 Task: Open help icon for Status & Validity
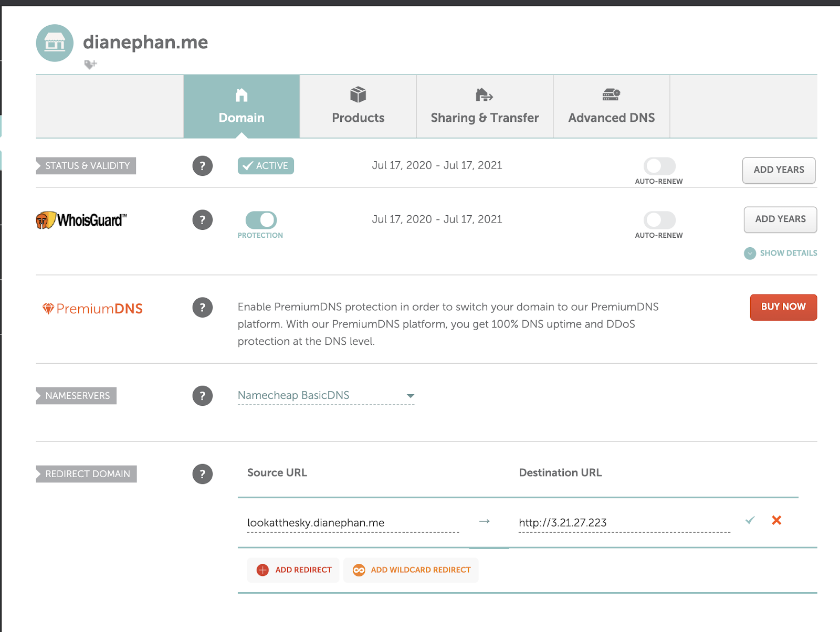coord(203,166)
